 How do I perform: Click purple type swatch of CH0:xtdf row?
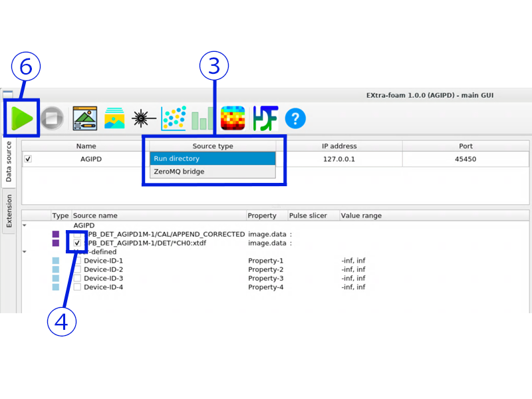[56, 243]
